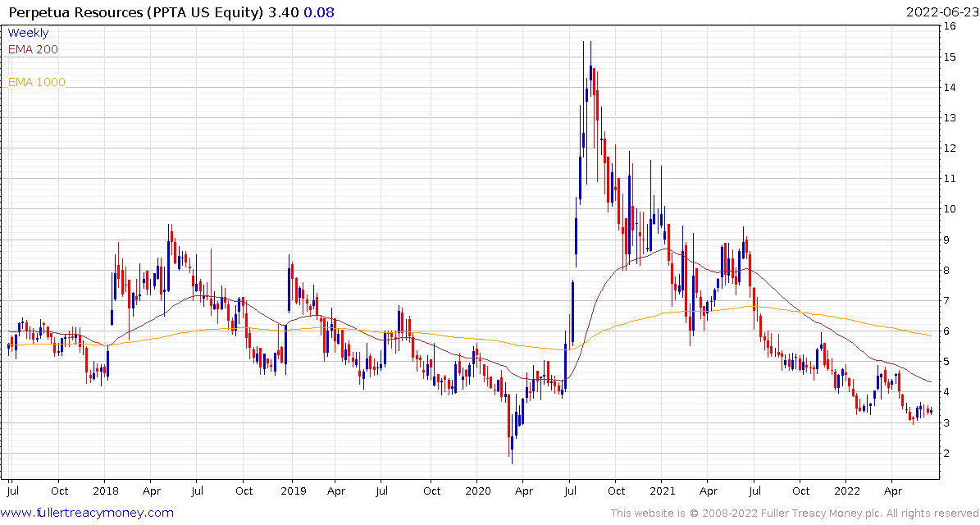Click the Apr label following 2020
980x525 pixels.
click(x=523, y=491)
